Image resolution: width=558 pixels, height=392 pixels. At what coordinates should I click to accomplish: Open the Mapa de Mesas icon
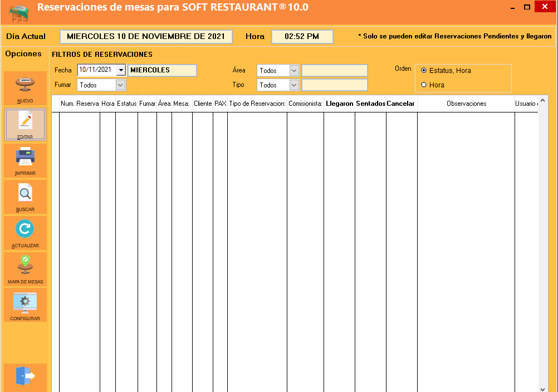(25, 264)
